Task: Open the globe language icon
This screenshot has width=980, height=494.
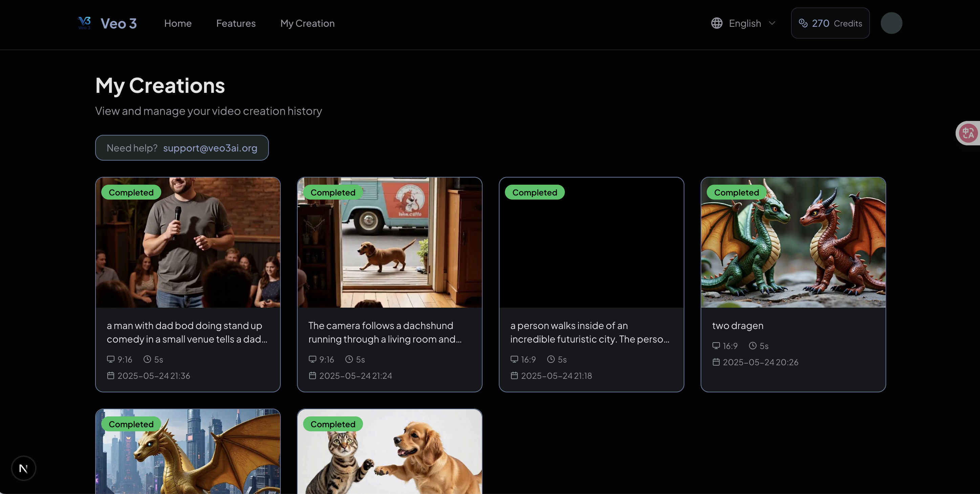Action: [x=717, y=23]
